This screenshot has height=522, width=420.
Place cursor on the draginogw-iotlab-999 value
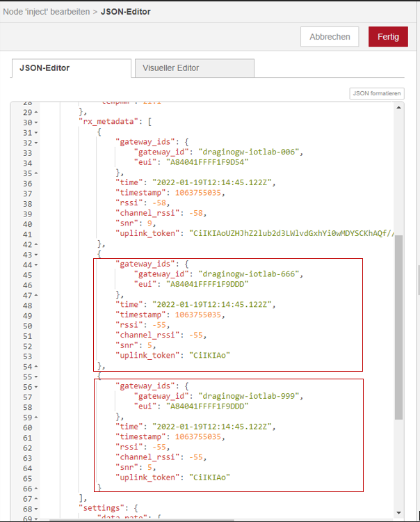pyautogui.click(x=252, y=397)
